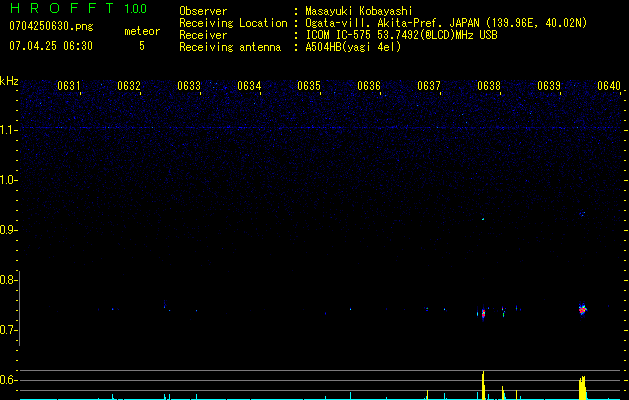The height and width of the screenshot is (400, 629).
Task: Click the Receiving antenna field label
Action: click(230, 47)
